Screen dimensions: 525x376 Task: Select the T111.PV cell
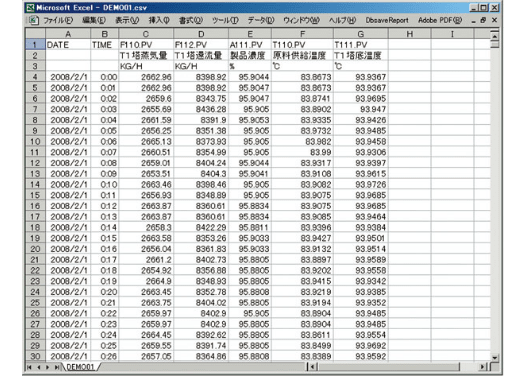pos(361,45)
